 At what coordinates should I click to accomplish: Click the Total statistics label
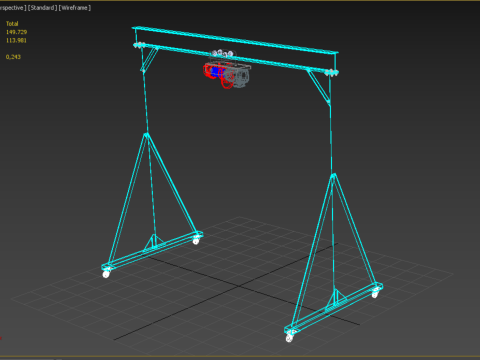pyautogui.click(x=12, y=24)
